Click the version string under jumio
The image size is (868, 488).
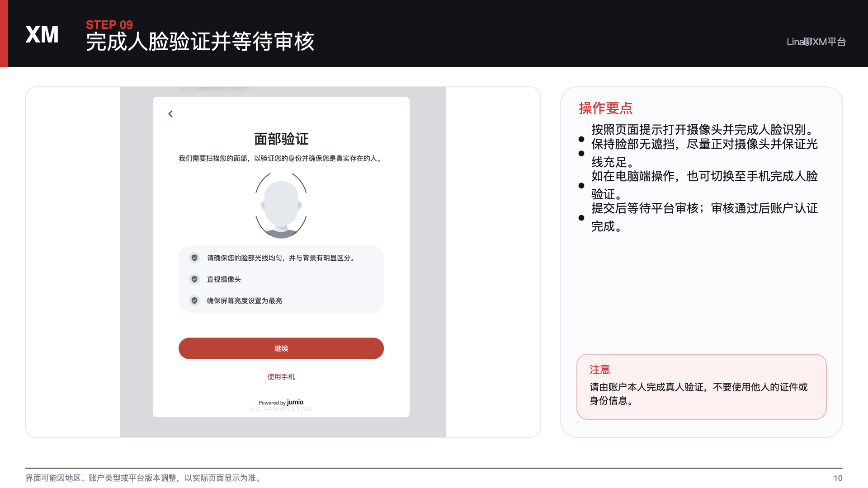pos(281,409)
